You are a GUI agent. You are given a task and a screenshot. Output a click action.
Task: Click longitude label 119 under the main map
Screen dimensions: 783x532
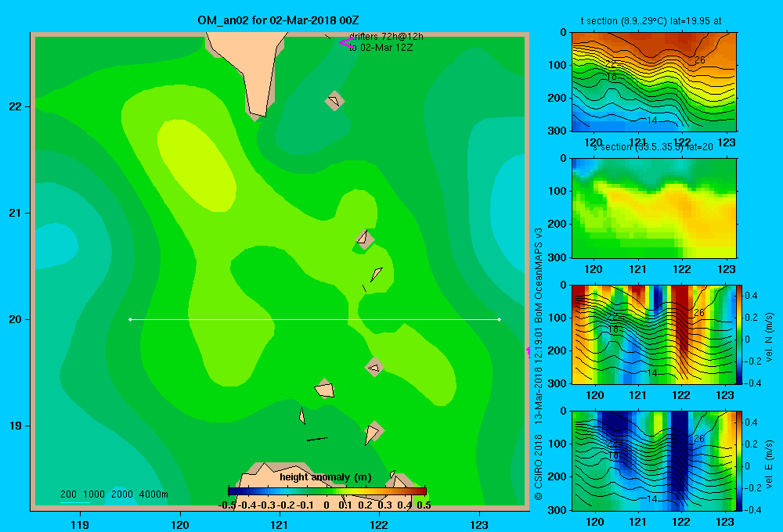click(80, 524)
